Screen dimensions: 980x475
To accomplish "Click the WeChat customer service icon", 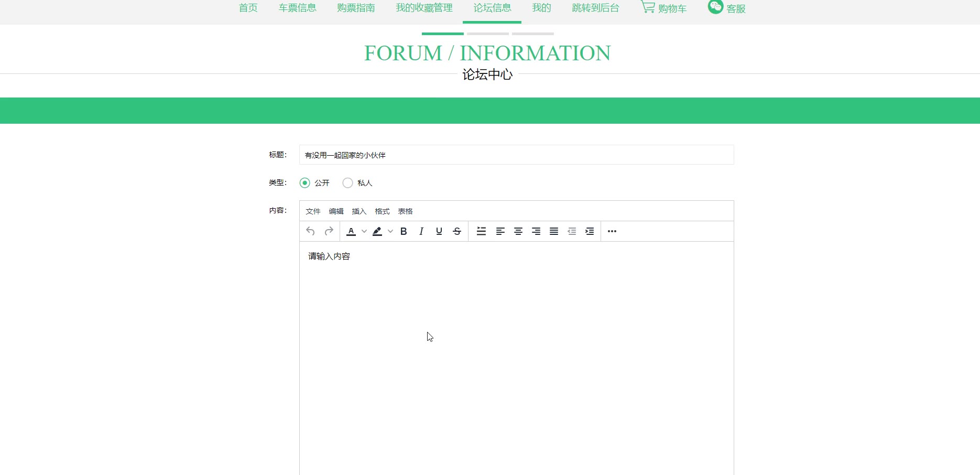I will 715,7.
